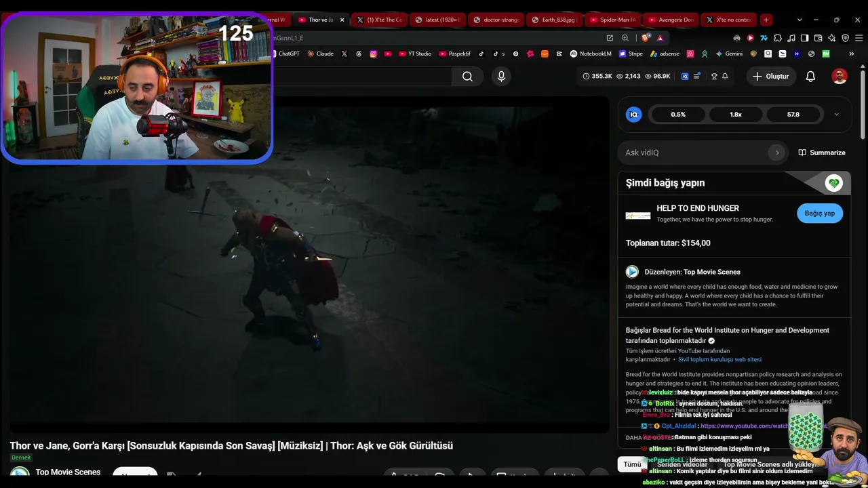The height and width of the screenshot is (488, 868).
Task: Open a new browser tab
Action: pyautogui.click(x=766, y=20)
